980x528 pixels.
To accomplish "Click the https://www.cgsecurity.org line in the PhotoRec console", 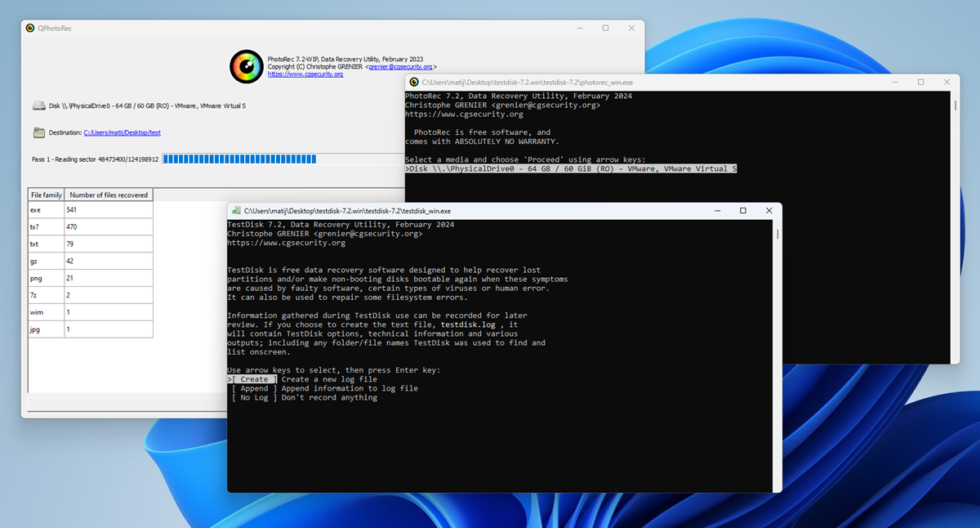I will click(464, 114).
